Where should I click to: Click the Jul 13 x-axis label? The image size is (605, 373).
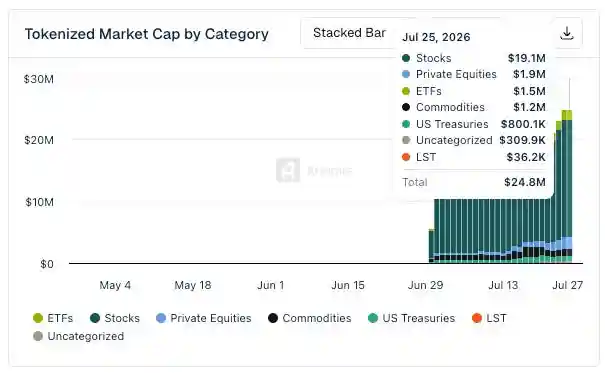(x=503, y=285)
